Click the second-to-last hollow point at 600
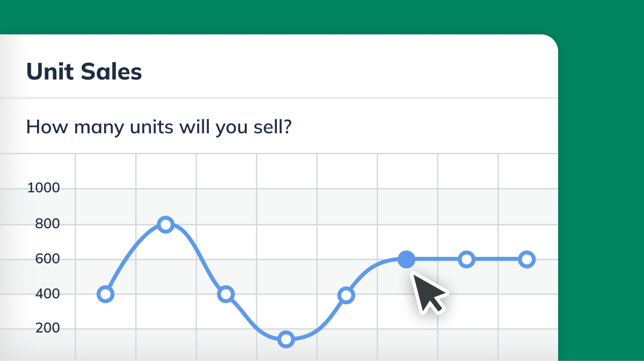 click(x=466, y=259)
